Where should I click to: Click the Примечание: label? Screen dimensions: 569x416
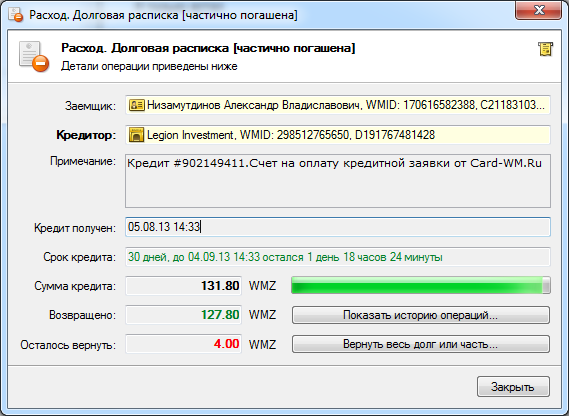(x=83, y=161)
